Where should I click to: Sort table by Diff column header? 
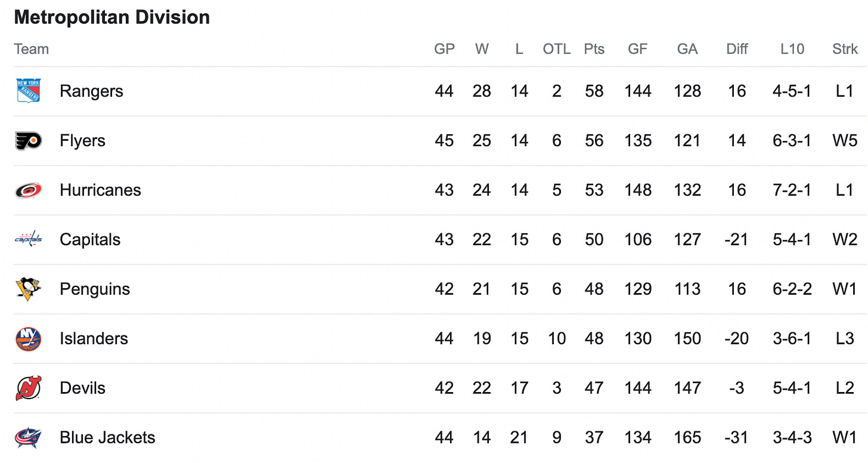tap(737, 49)
